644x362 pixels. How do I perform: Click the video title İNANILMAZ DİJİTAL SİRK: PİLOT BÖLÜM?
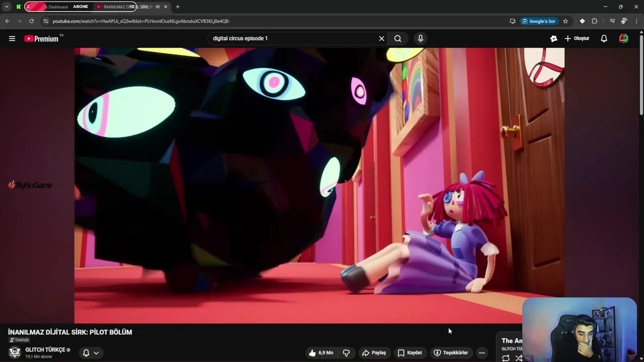pyautogui.click(x=70, y=332)
